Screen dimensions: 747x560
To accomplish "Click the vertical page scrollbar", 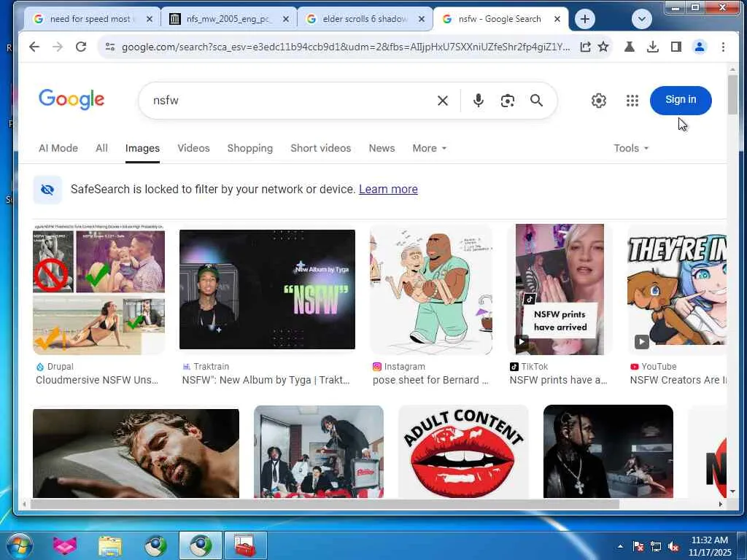I will (732, 94).
